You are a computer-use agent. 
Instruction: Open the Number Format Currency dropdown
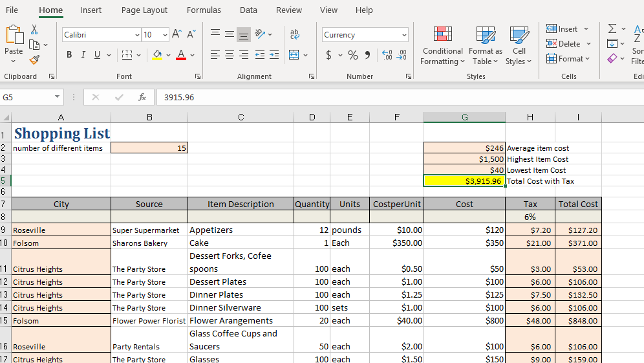coord(404,35)
